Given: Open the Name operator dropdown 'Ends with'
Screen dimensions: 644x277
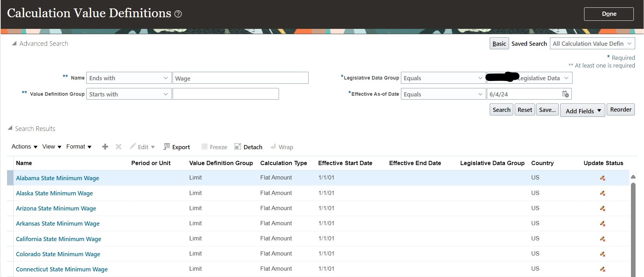Looking at the screenshot, I should (x=129, y=78).
